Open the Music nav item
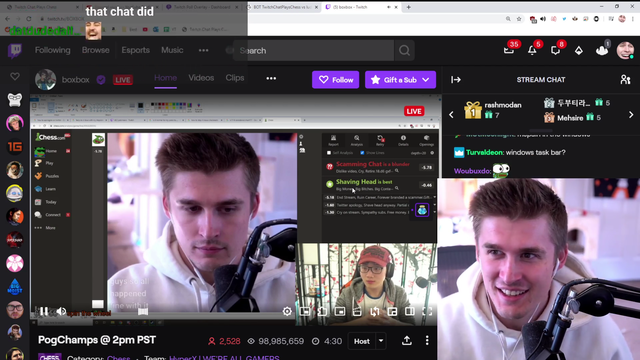The height and width of the screenshot is (360, 640). 172,50
